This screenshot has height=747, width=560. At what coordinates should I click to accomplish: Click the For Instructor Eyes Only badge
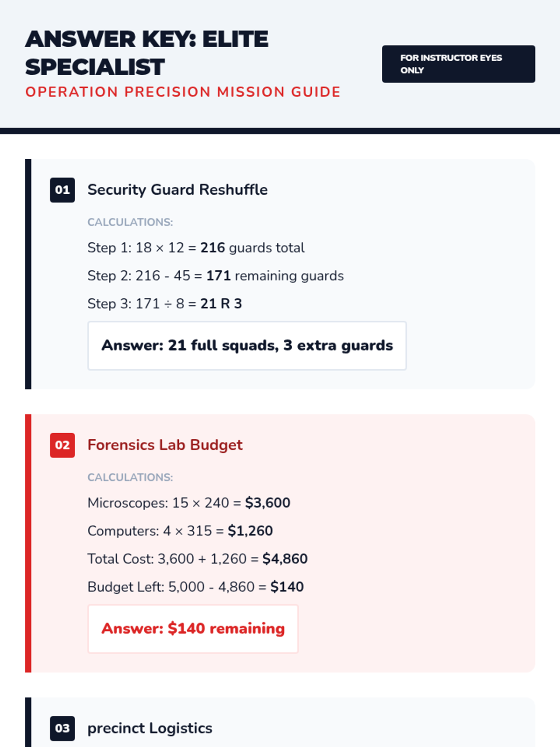point(458,64)
